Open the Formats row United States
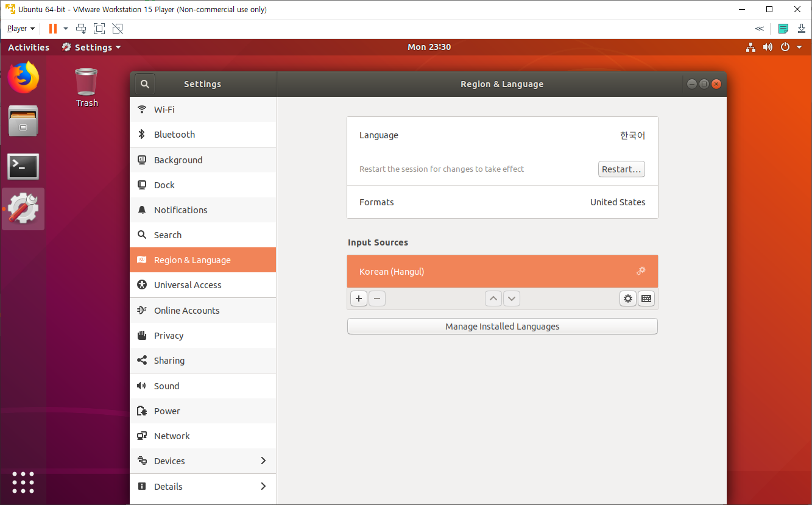Screen dimensions: 812x505 coord(503,202)
